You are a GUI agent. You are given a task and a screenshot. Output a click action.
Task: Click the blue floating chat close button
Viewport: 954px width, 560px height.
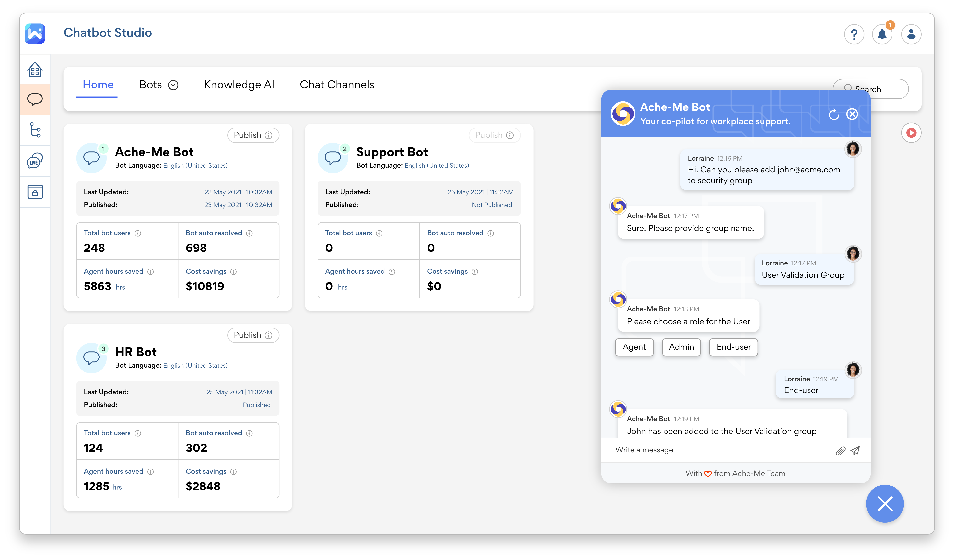point(885,504)
